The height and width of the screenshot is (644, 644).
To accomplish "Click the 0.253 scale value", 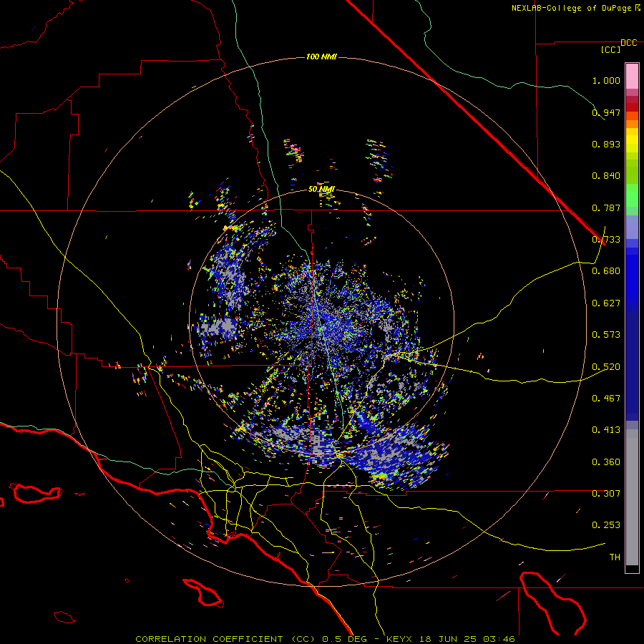I will coord(606,525).
